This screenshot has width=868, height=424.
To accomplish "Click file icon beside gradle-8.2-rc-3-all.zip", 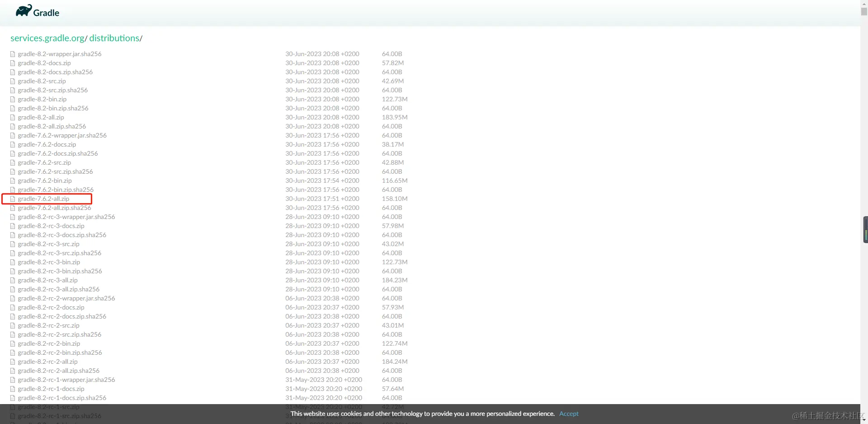I will pyautogui.click(x=13, y=280).
